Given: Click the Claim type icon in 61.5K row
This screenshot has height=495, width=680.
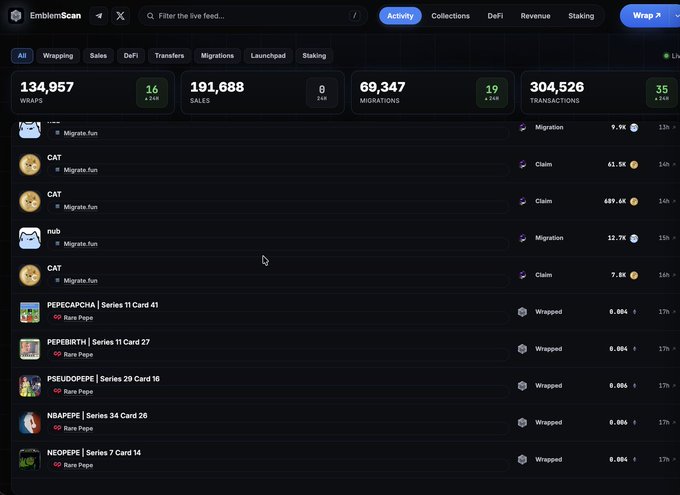Looking at the screenshot, I should tap(523, 164).
